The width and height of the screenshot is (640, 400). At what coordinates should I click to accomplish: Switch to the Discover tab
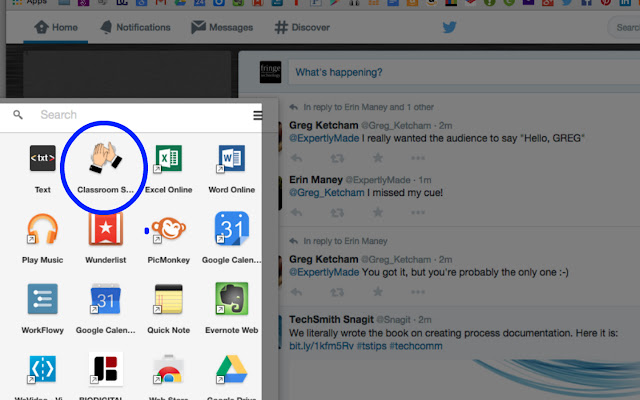coord(302,27)
